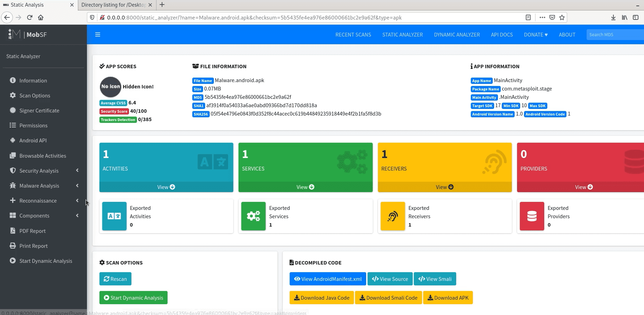
Task: Click the Search MD5 input field
Action: [x=614, y=35]
